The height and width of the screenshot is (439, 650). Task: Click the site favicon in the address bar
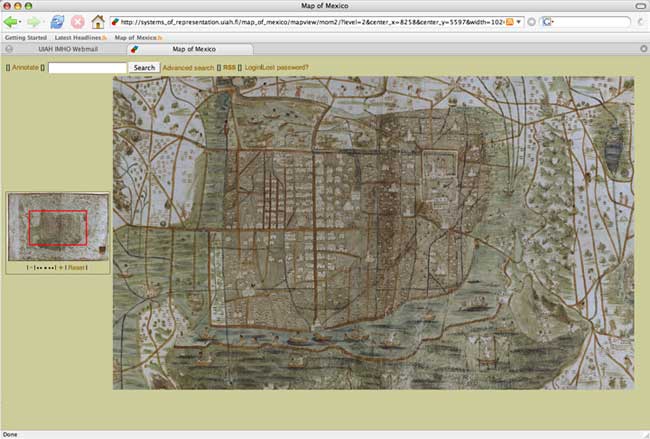(x=115, y=22)
